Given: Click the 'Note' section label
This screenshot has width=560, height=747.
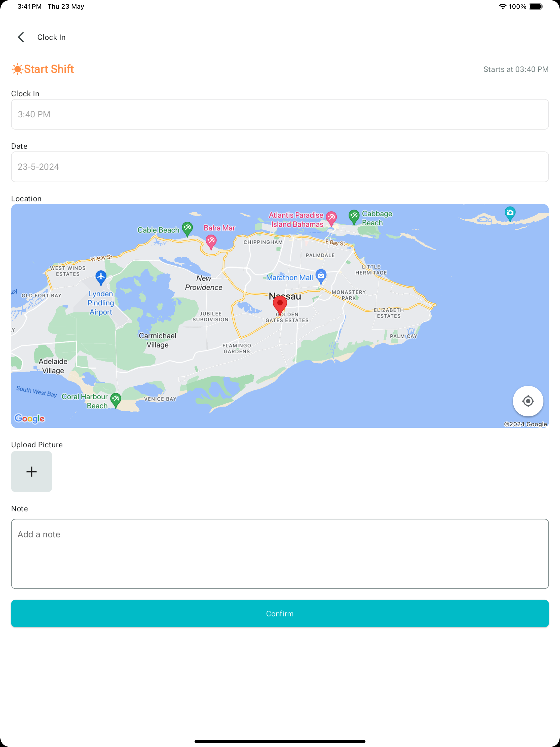Looking at the screenshot, I should 20,509.
